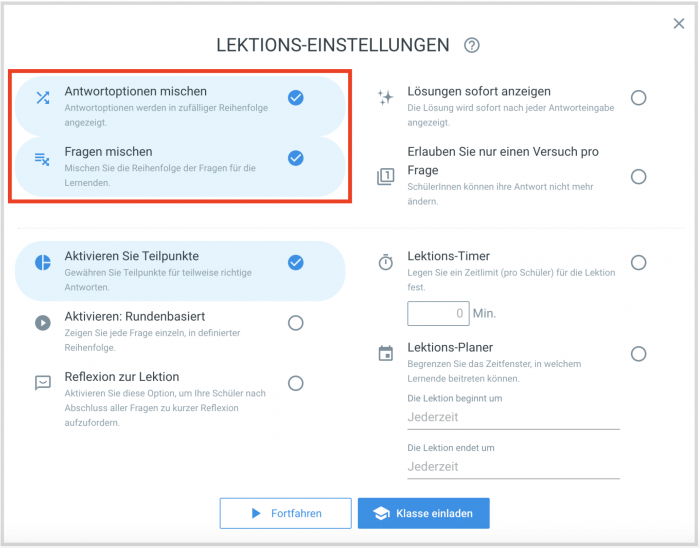
Task: Click the play circle icon for Rundenbasiert
Action: [43, 323]
